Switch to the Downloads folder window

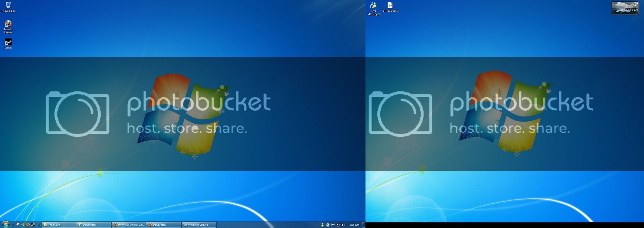click(94, 225)
